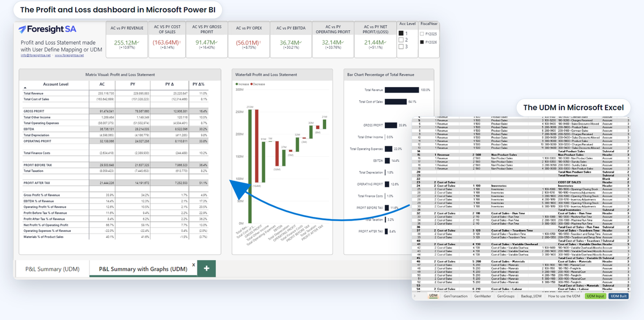Sort matrix by Account Level sort arrow
Viewport: 644px width, 320px height.
[25, 88]
